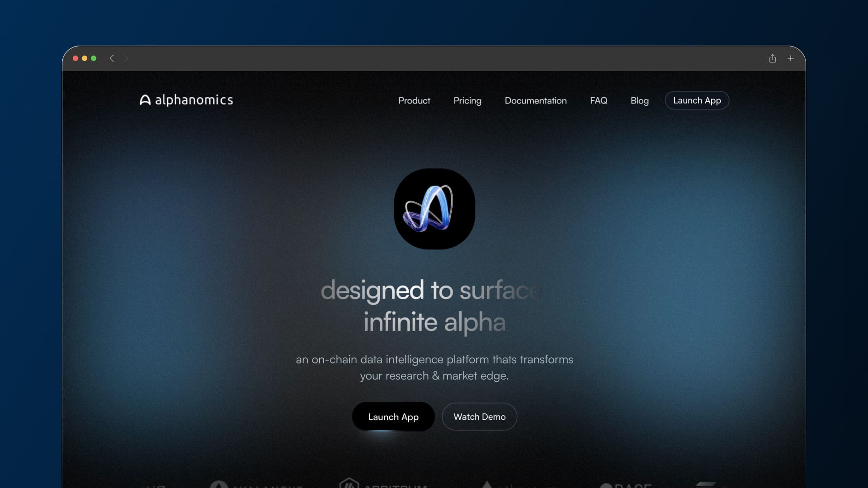
Task: Click the yellow minimize window dot
Action: 85,58
